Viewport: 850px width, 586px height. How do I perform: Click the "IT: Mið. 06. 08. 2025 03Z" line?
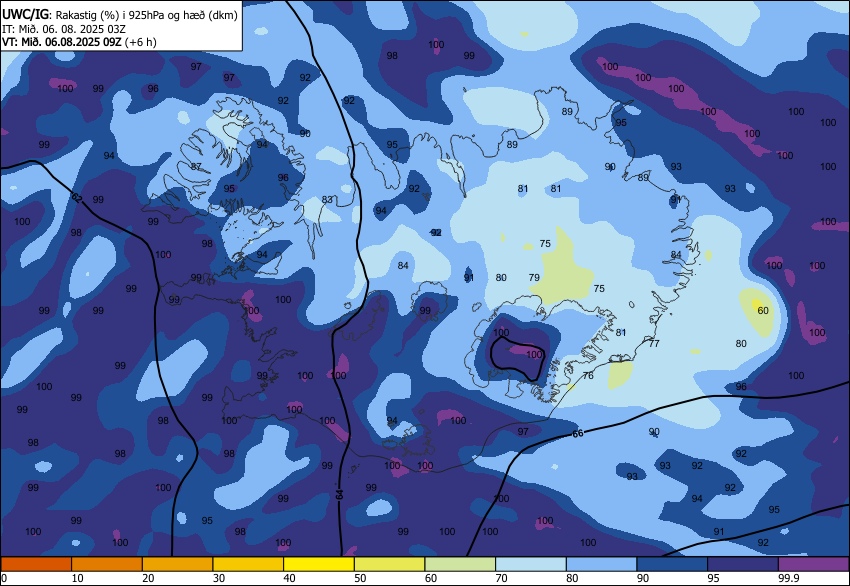click(64, 29)
